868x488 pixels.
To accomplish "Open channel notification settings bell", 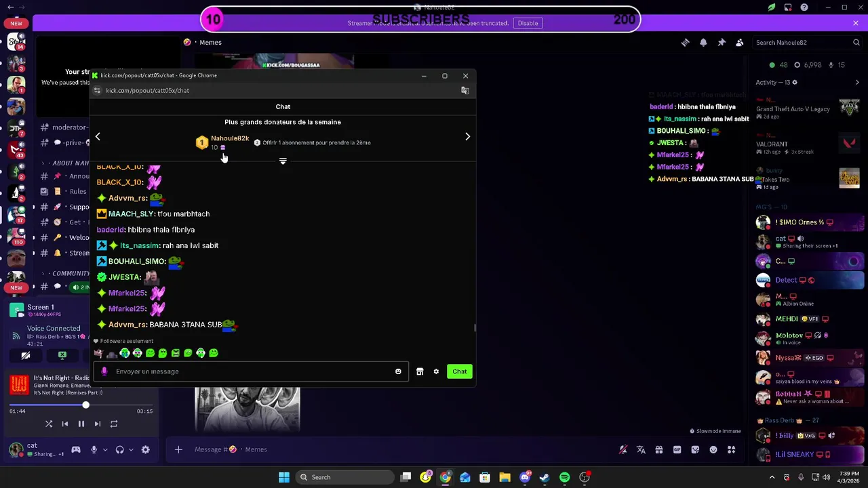I will pyautogui.click(x=703, y=42).
